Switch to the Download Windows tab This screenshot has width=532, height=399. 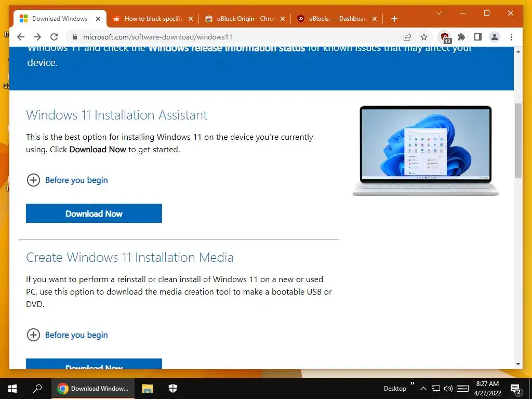pyautogui.click(x=60, y=19)
